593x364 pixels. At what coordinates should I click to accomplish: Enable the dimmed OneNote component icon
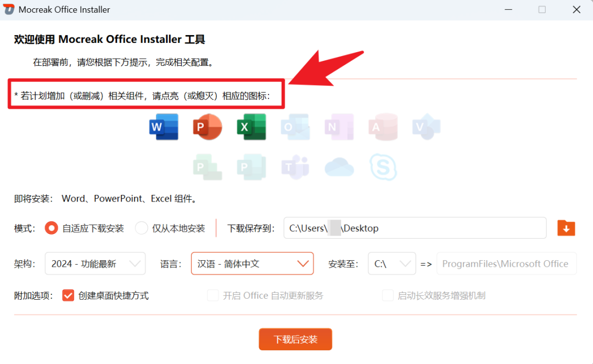(339, 126)
